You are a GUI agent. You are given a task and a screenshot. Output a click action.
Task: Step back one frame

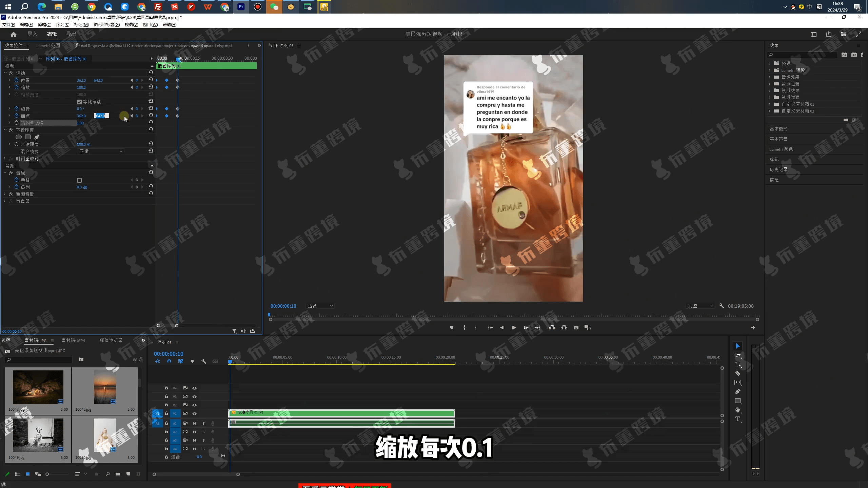502,328
